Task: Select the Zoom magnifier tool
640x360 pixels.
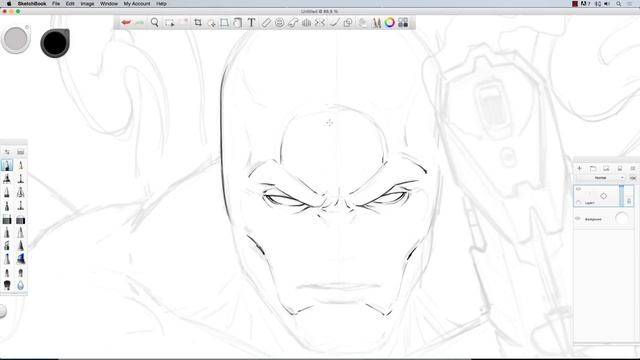Action: (155, 22)
